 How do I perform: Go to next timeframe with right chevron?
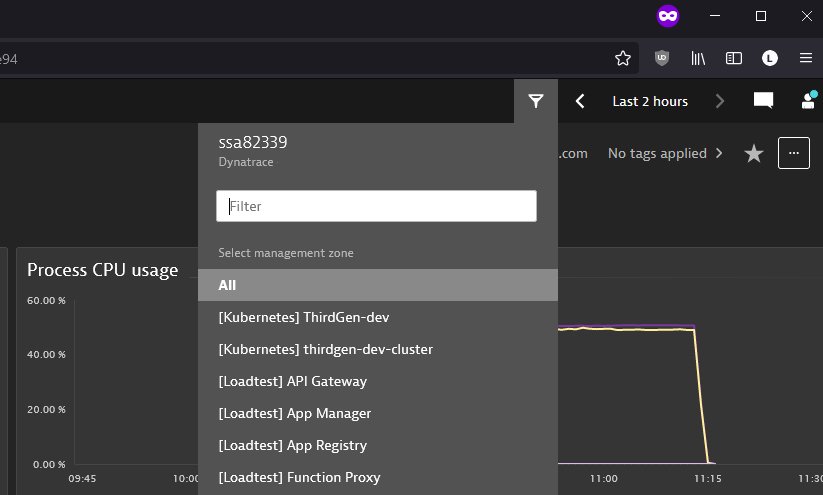coord(720,101)
